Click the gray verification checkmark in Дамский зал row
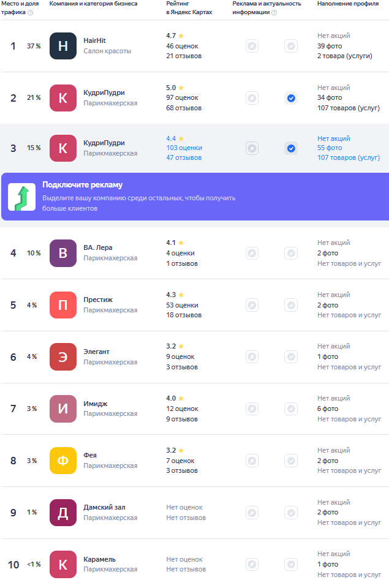Image resolution: width=389 pixels, height=588 pixels. [291, 513]
